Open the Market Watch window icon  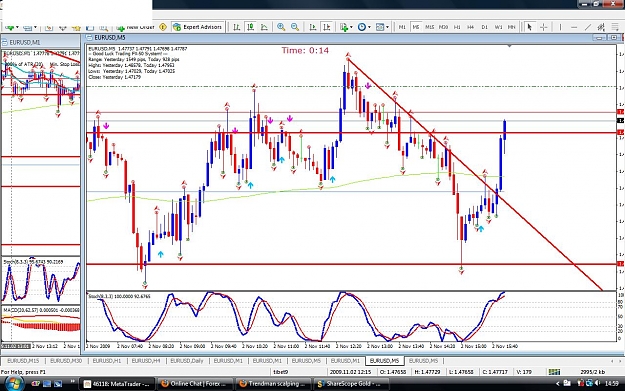(x=49, y=27)
